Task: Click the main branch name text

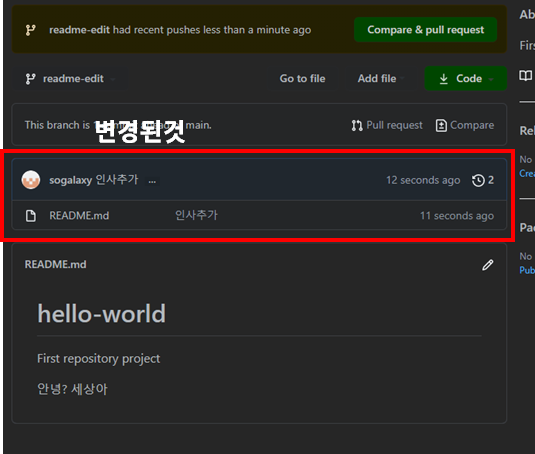Action: point(198,125)
